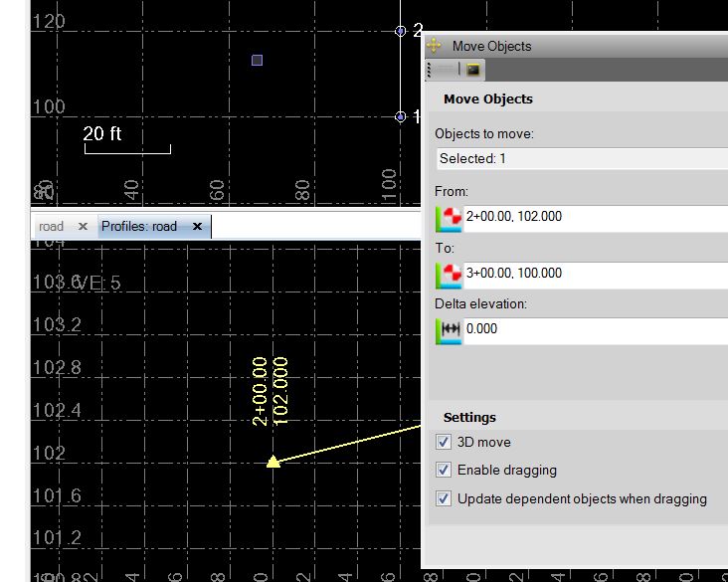Click the yellow 102.000 elevation label

[x=280, y=391]
